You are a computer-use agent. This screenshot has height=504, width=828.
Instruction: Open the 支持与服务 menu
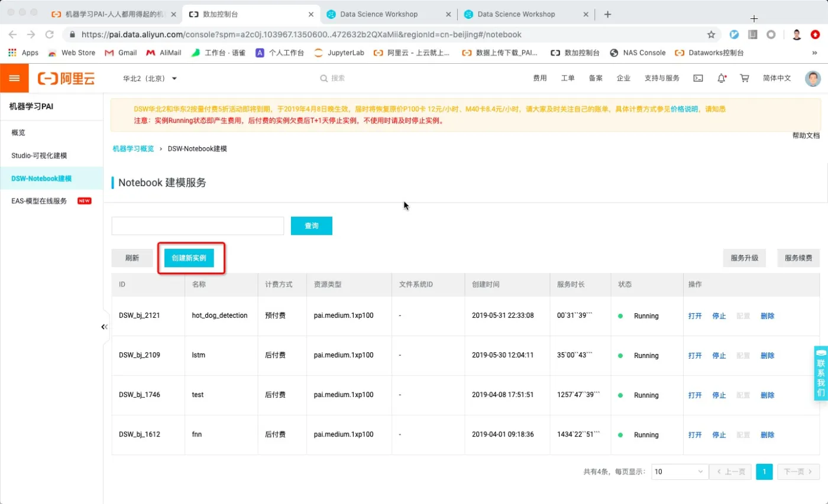pyautogui.click(x=662, y=78)
